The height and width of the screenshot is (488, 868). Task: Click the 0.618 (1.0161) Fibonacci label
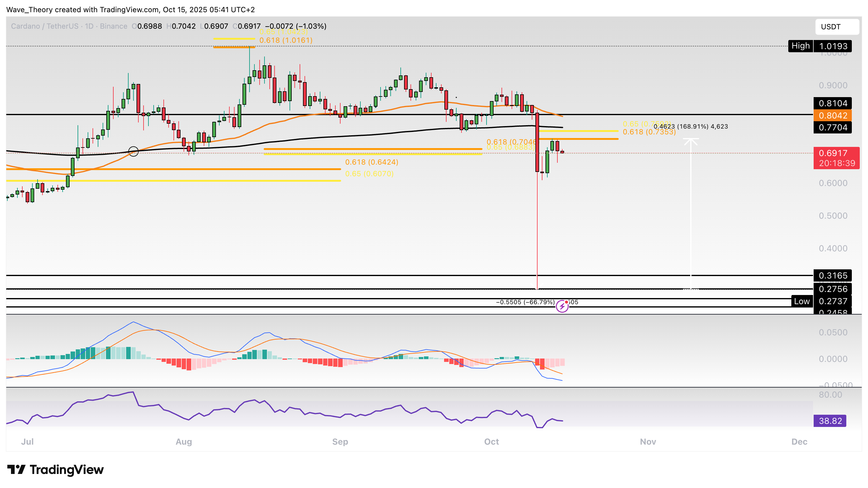tap(286, 40)
